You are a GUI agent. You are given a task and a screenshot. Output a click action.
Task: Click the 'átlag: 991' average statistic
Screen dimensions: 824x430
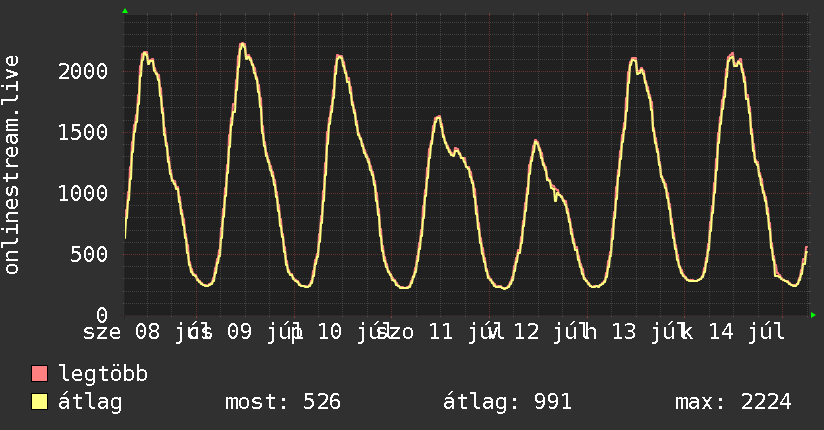coord(507,402)
